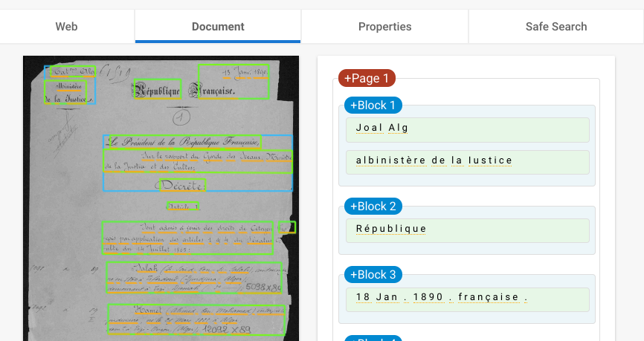644x341 pixels.
Task: Click the 'Décrète' bounding box on document image
Action: [183, 186]
